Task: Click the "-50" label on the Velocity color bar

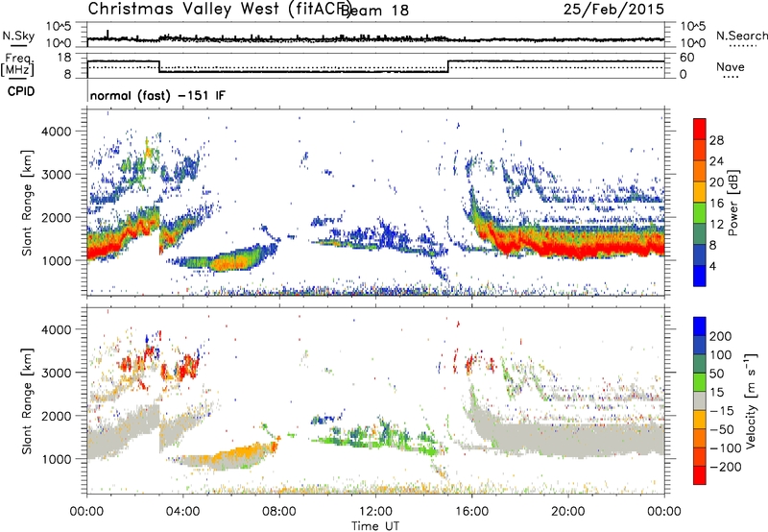Action: click(x=722, y=429)
